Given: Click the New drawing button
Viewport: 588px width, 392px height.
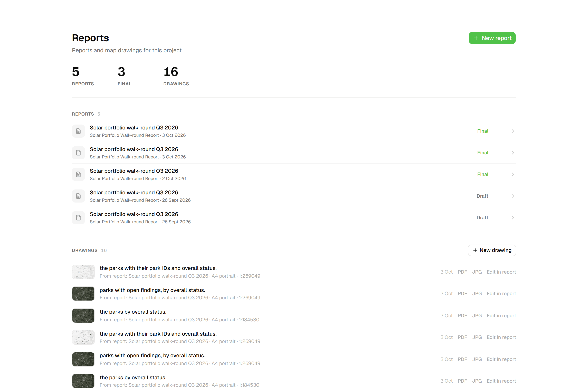Looking at the screenshot, I should pyautogui.click(x=492, y=250).
